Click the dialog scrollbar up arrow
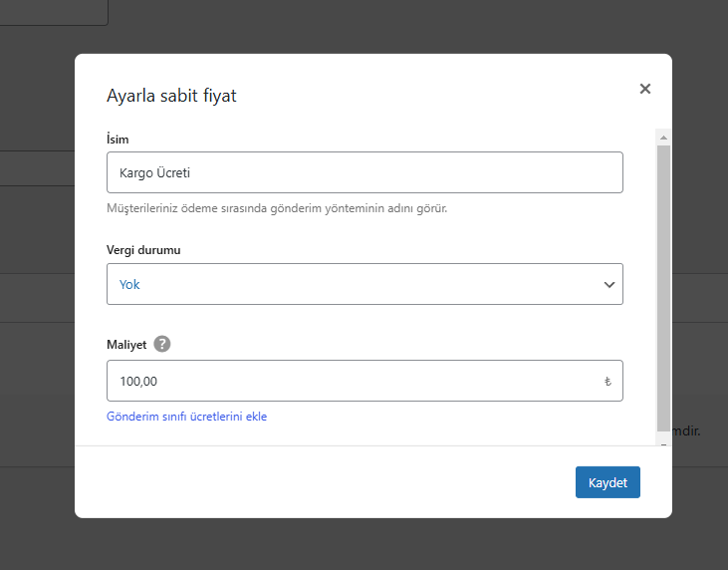This screenshot has width=728, height=570. (x=663, y=138)
